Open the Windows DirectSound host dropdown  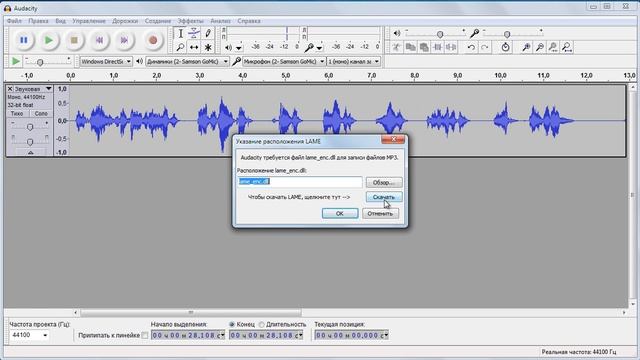106,61
